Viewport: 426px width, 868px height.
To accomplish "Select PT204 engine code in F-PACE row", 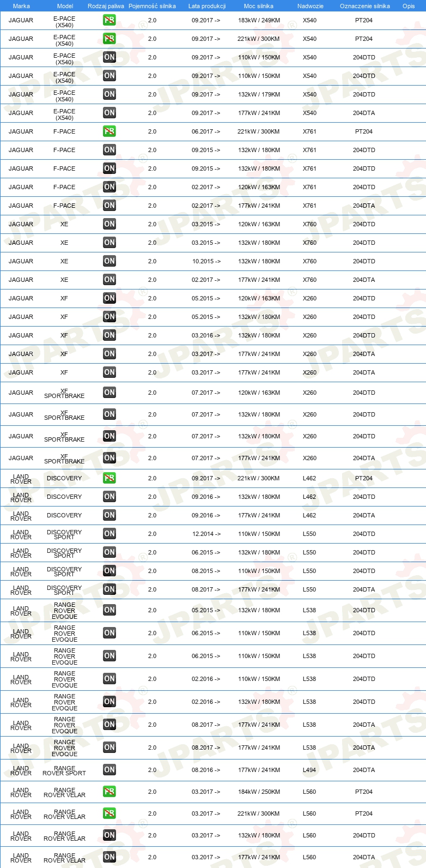I will [x=364, y=131].
